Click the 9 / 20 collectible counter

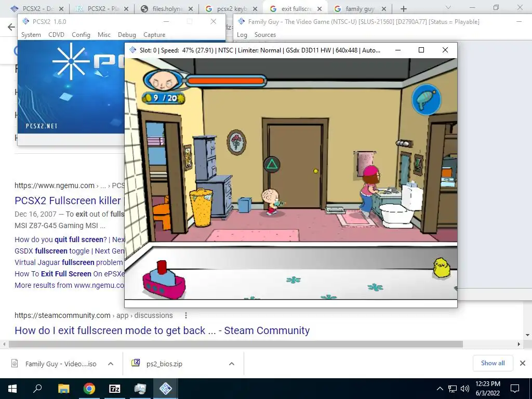pyautogui.click(x=164, y=98)
